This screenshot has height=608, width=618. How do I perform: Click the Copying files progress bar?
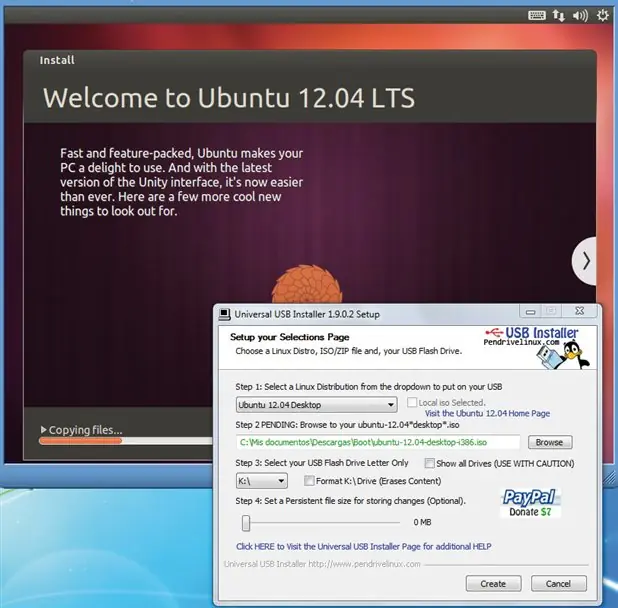(126, 441)
